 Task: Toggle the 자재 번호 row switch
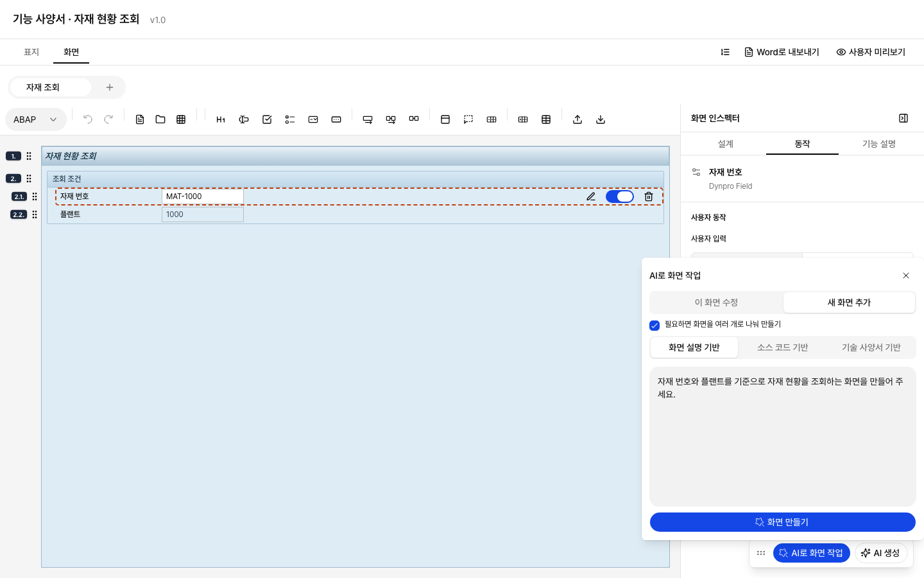[620, 197]
